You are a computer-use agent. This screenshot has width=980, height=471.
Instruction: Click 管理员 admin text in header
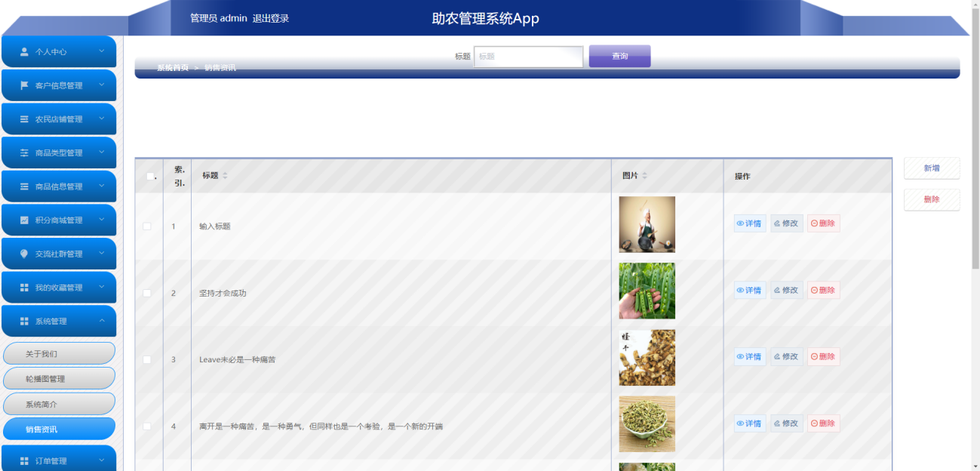coord(219,18)
